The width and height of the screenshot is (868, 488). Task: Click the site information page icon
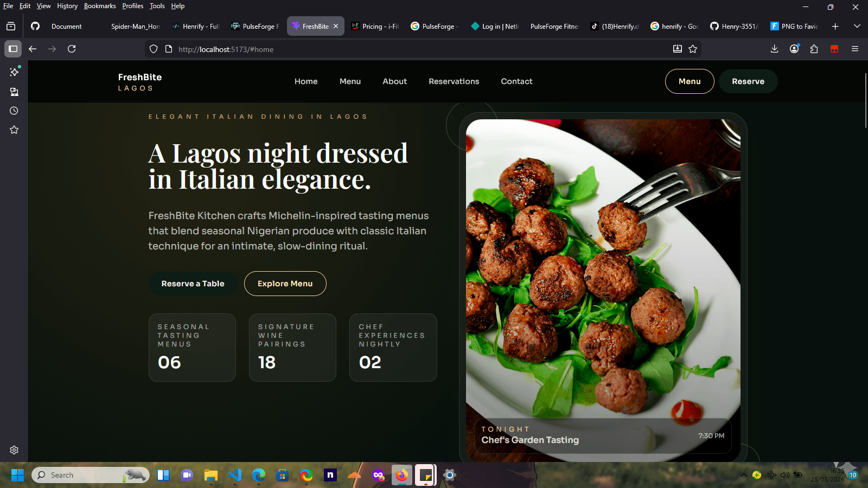(x=169, y=49)
